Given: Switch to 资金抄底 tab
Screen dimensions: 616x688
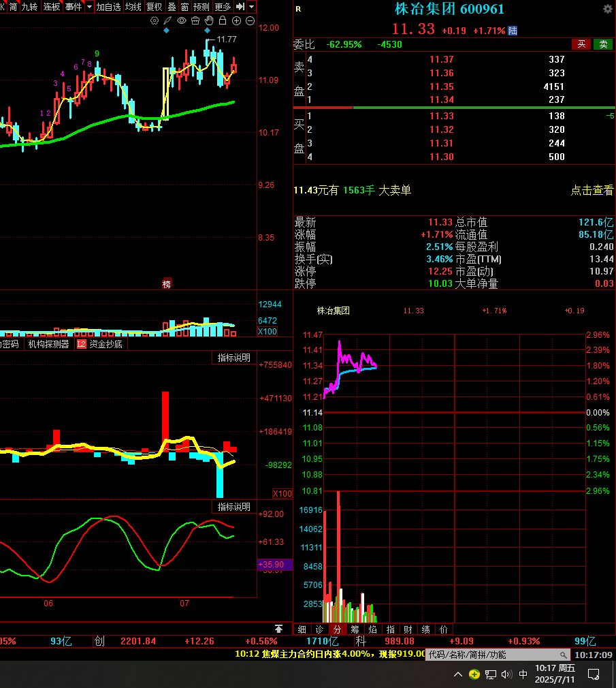Looking at the screenshot, I should (x=106, y=345).
